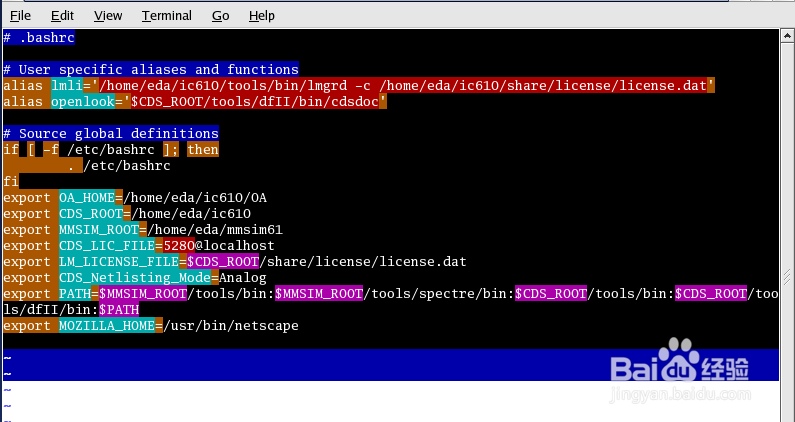795x422 pixels.
Task: Click the '# Source global definitions' comment
Action: tap(111, 133)
